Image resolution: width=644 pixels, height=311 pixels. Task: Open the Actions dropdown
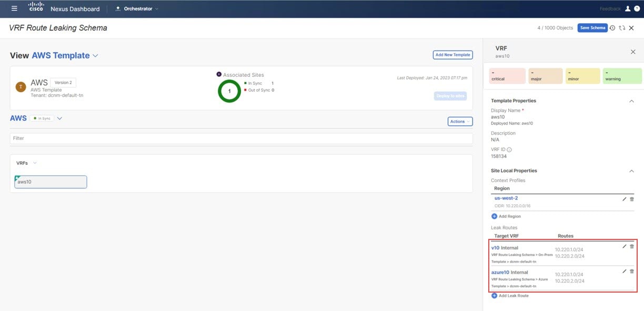460,122
